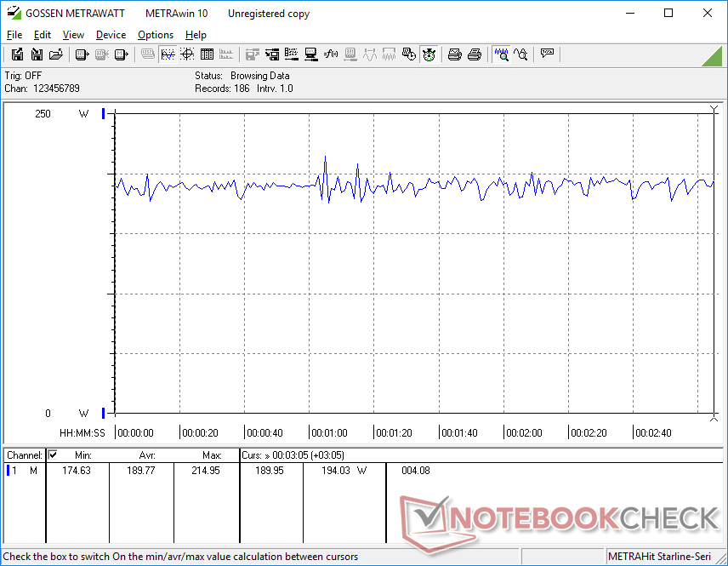Click the greyed digital display view icon

click(x=148, y=54)
